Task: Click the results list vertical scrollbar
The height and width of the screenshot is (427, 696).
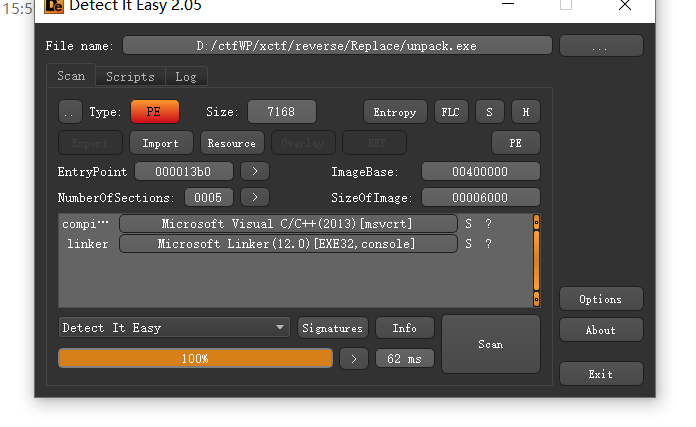Action: [536, 261]
